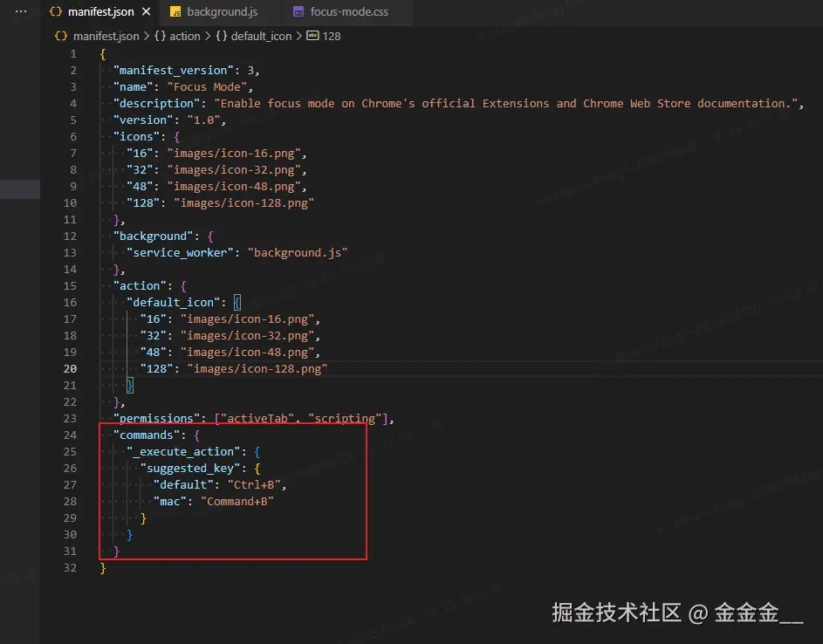This screenshot has height=644, width=823.
Task: Click the "mac" key on line 28
Action: [x=170, y=501]
